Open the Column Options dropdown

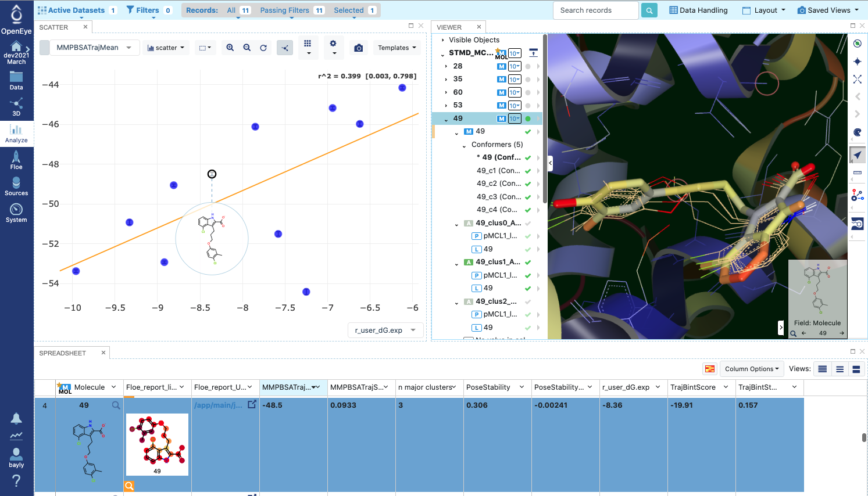coord(752,369)
